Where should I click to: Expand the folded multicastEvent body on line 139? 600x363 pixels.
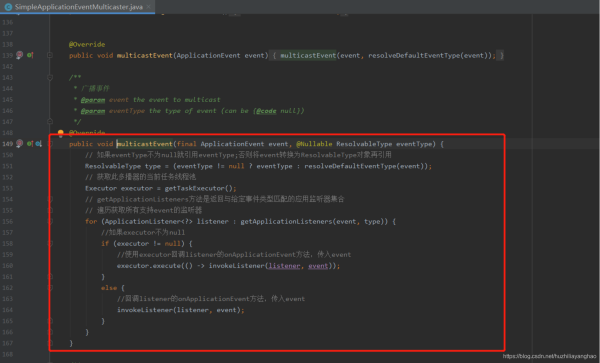(x=50, y=55)
